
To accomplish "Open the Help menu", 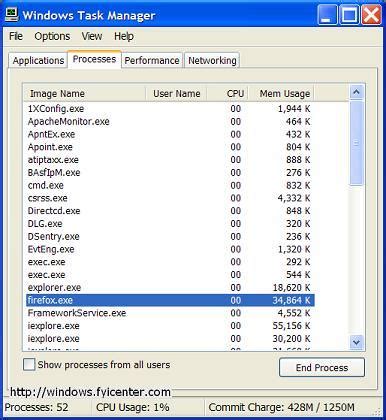I will tap(124, 36).
